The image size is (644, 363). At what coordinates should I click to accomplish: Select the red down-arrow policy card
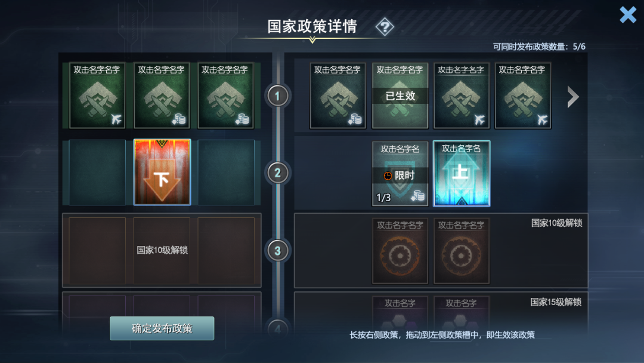(162, 172)
